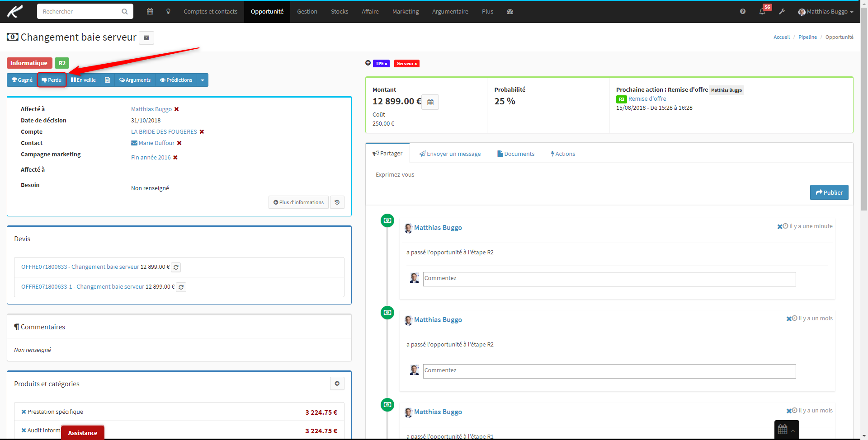Open quote OFFRE071800633 link
The image size is (868, 440).
click(x=80, y=267)
